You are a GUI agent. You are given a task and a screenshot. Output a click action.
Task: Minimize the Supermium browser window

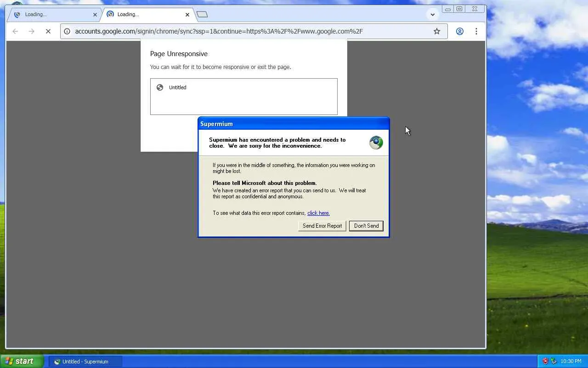click(448, 9)
